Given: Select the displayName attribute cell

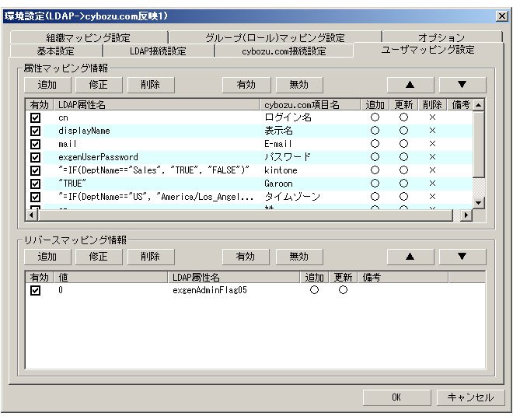Looking at the screenshot, I should pos(84,131).
